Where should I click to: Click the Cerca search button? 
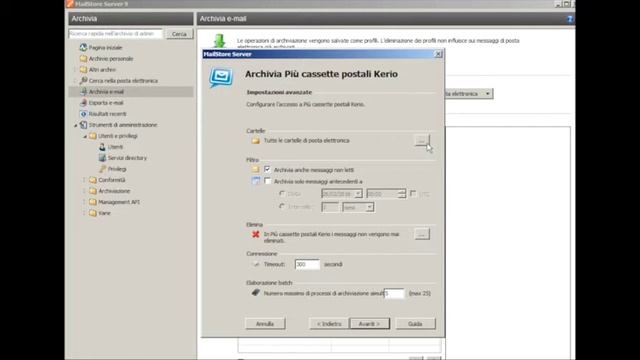pyautogui.click(x=179, y=34)
